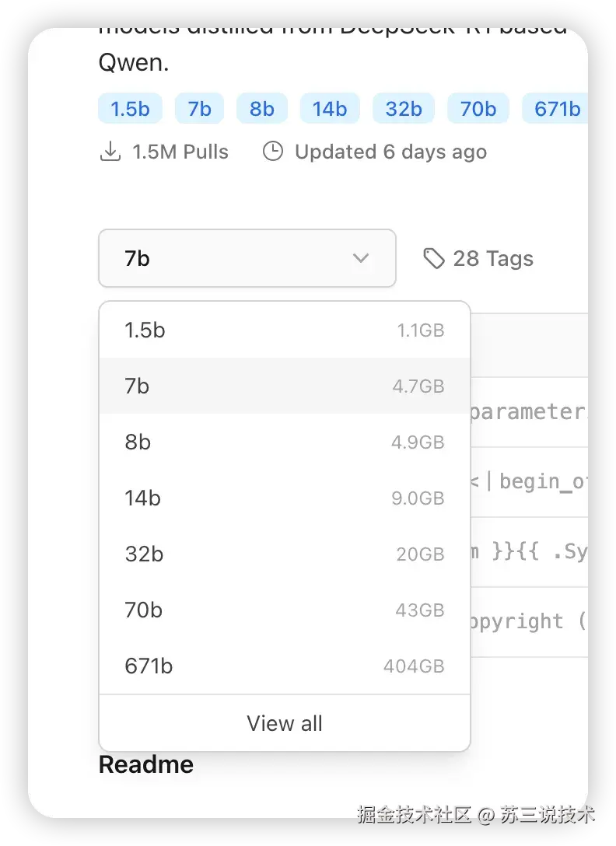The height and width of the screenshot is (846, 616).
Task: Select the 70b blue tag chip
Action: tap(478, 109)
